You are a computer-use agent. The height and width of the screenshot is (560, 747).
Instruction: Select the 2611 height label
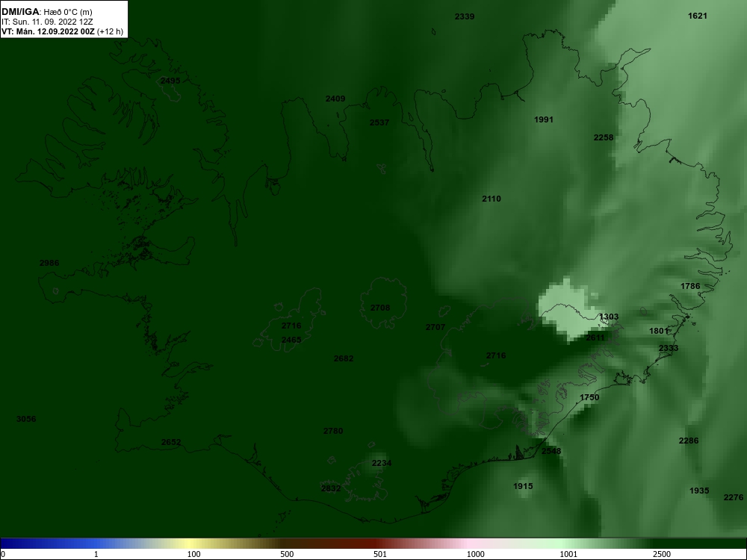pos(595,337)
